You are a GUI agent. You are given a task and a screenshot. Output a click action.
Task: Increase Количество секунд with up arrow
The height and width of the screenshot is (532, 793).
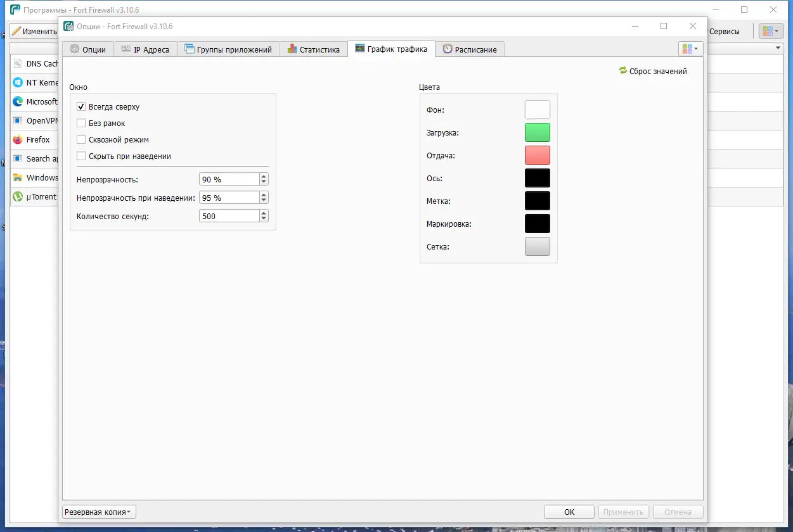(264, 213)
